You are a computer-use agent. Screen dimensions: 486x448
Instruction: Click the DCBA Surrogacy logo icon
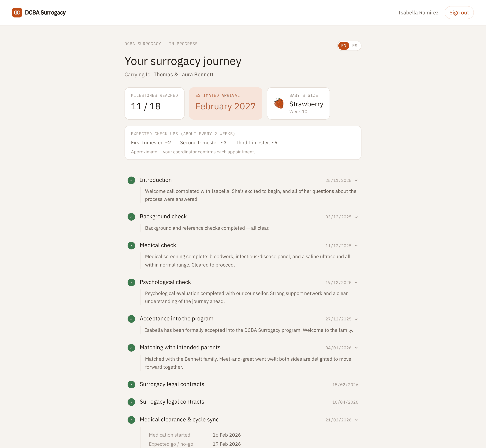tap(17, 13)
